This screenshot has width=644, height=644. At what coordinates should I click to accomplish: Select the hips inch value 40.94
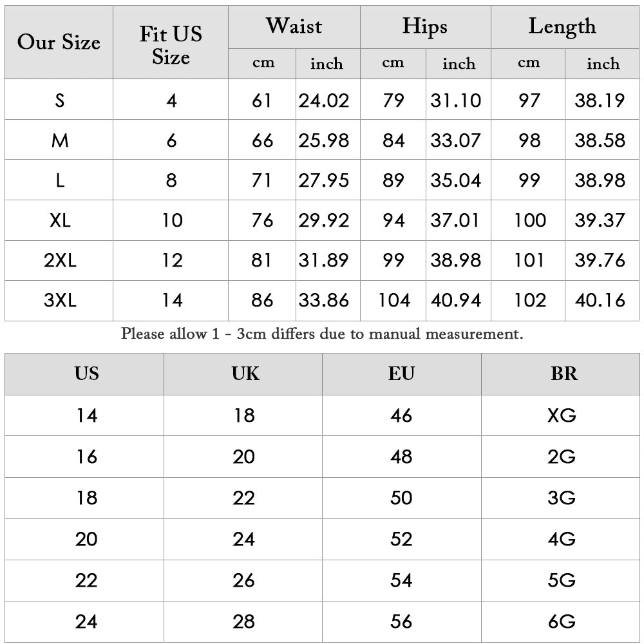(x=456, y=300)
